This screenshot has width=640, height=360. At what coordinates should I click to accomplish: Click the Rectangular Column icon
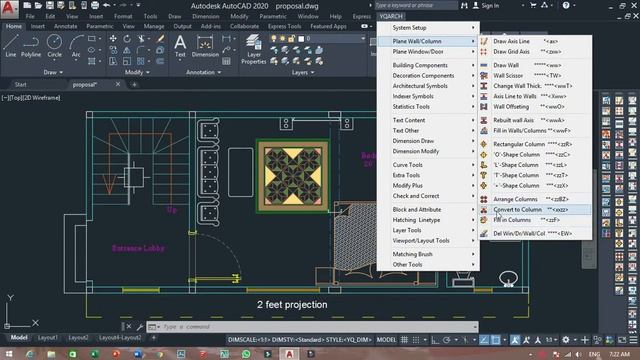[x=484, y=144]
